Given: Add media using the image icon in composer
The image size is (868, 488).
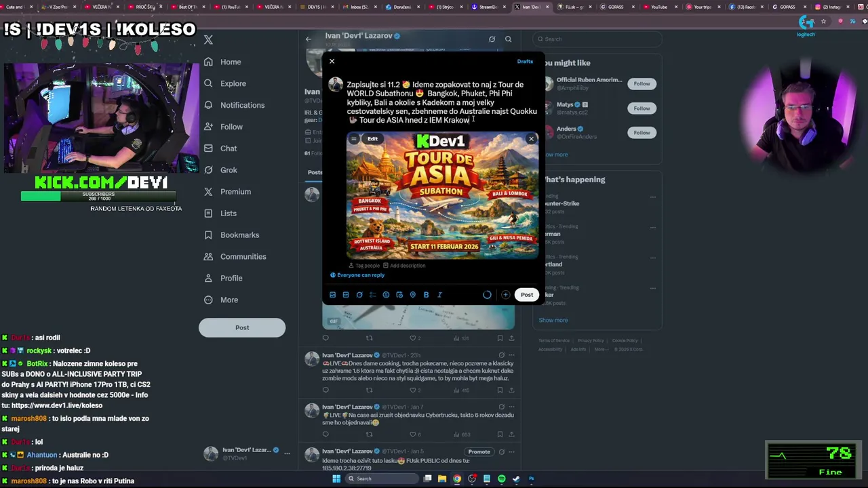Looking at the screenshot, I should pos(332,295).
